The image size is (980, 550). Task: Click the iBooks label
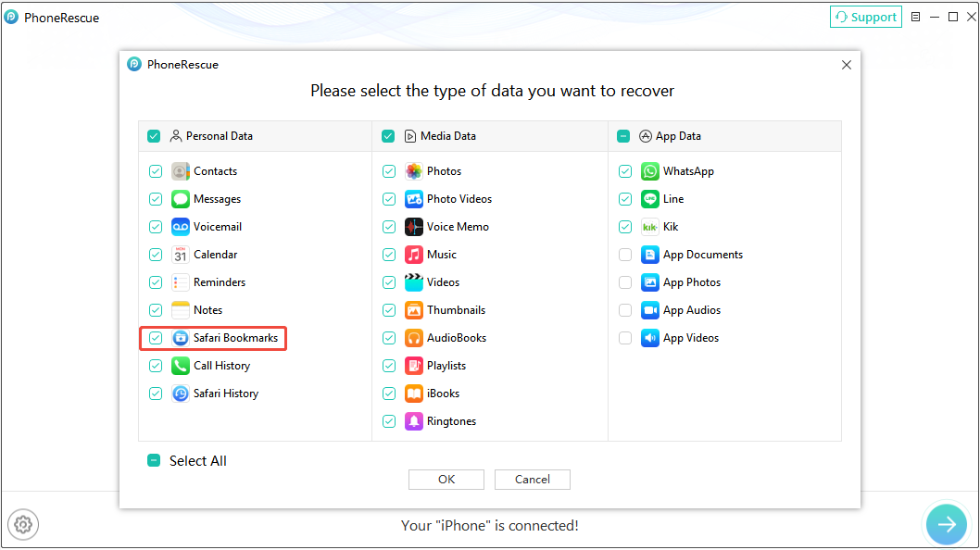coord(443,394)
